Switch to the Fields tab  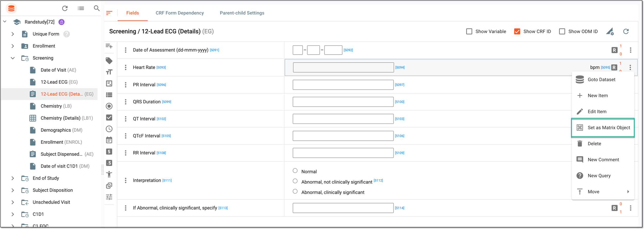(x=132, y=13)
